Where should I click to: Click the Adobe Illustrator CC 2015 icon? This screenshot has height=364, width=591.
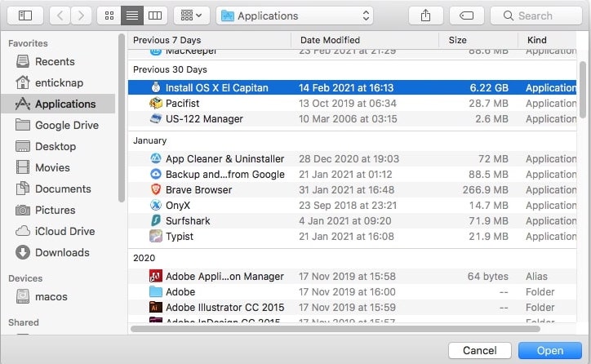click(x=156, y=307)
